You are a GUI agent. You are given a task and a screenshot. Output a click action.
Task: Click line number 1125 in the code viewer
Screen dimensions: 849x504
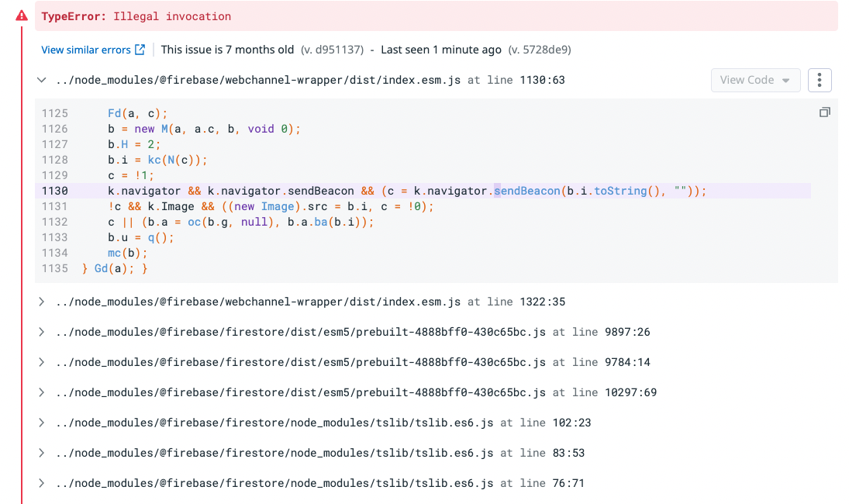[55, 112]
